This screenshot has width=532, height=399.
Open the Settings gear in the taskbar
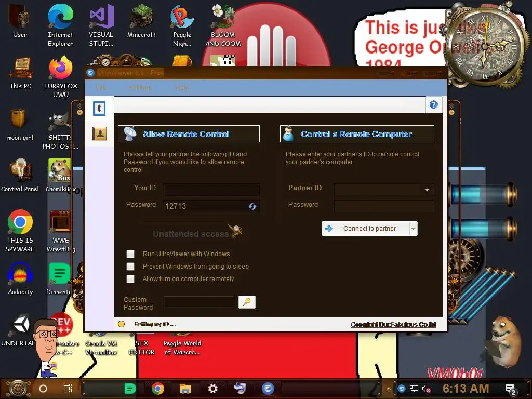[x=212, y=389]
